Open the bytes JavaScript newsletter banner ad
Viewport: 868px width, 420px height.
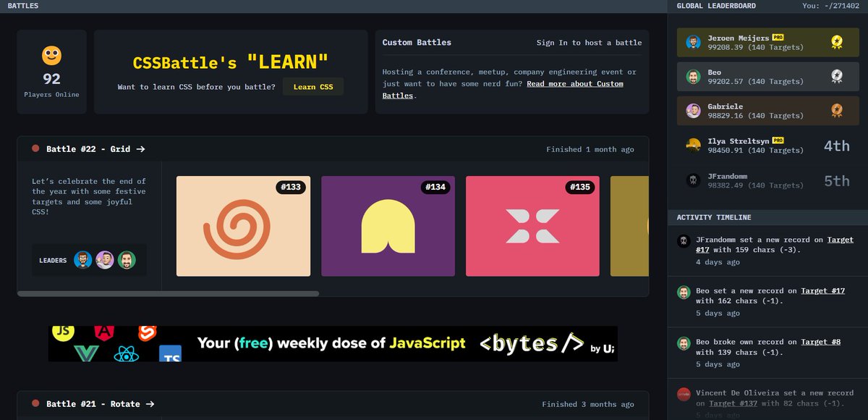333,343
